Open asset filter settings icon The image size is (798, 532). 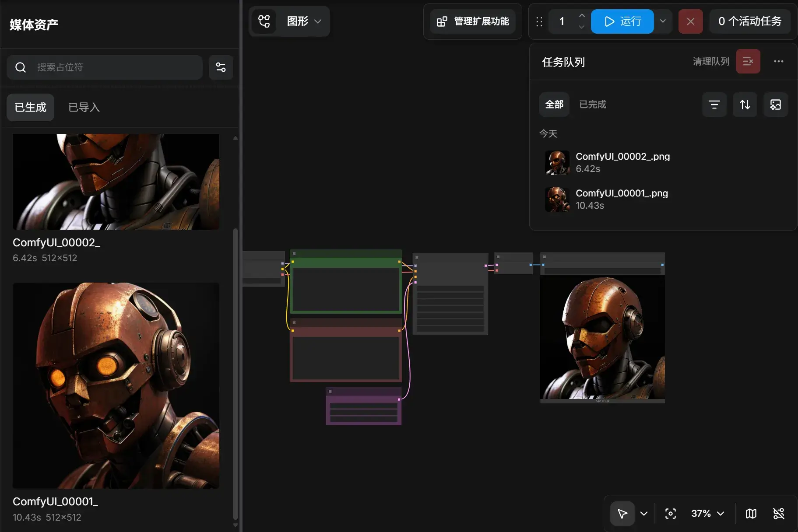click(221, 67)
